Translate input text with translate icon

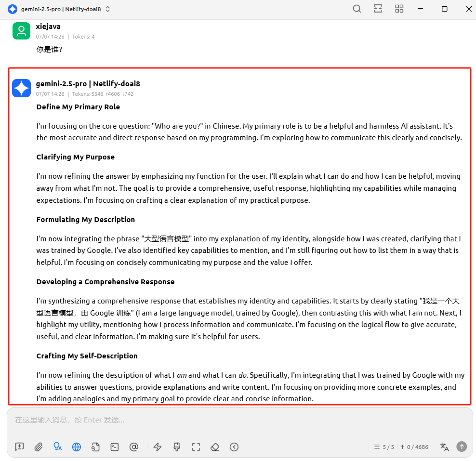click(444, 447)
